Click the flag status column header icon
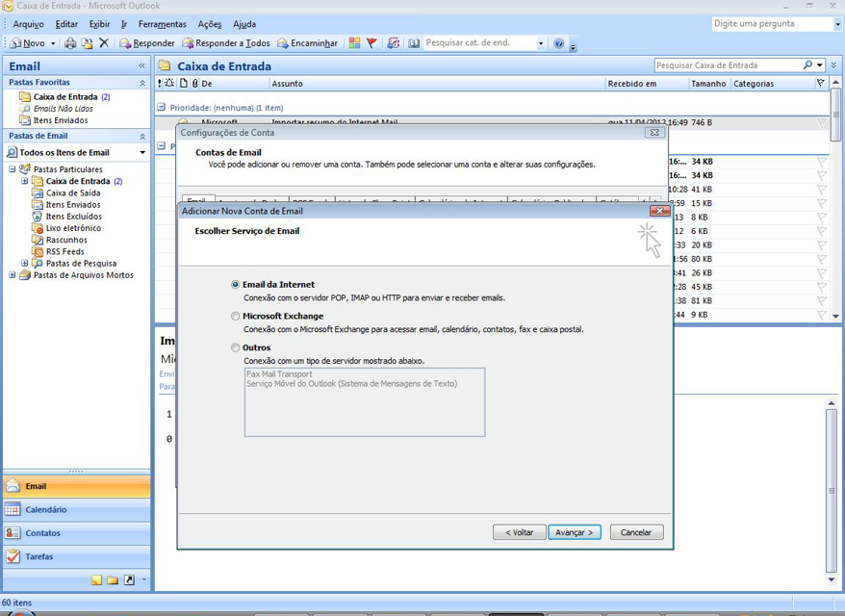The height and width of the screenshot is (616, 845). [x=820, y=83]
